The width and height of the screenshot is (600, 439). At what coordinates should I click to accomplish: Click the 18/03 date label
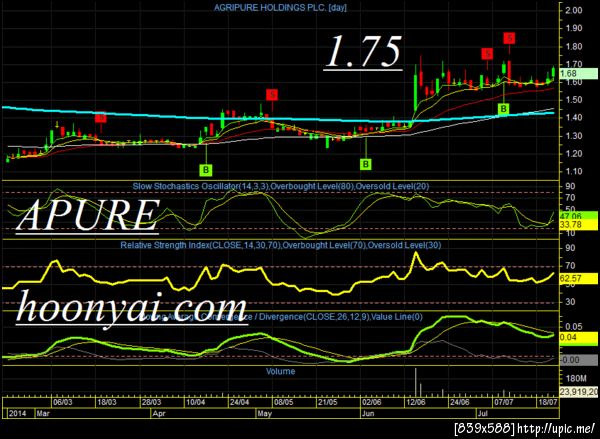coord(107,402)
